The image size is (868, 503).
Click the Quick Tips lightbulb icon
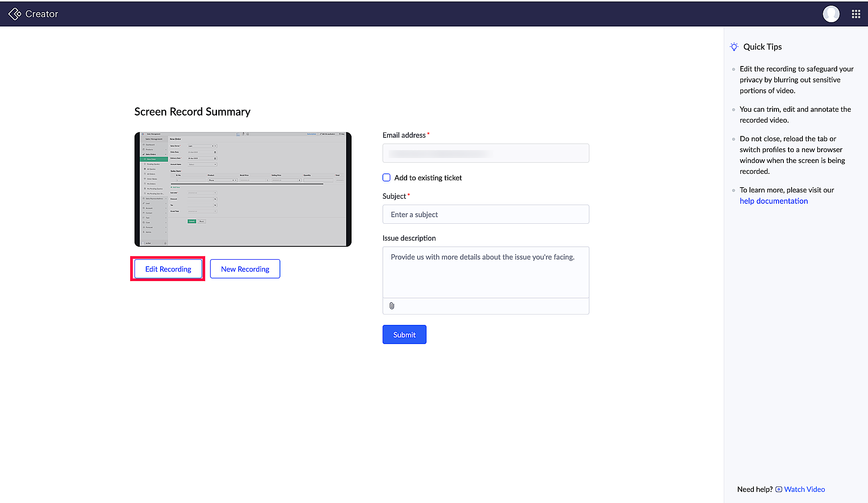pos(734,47)
